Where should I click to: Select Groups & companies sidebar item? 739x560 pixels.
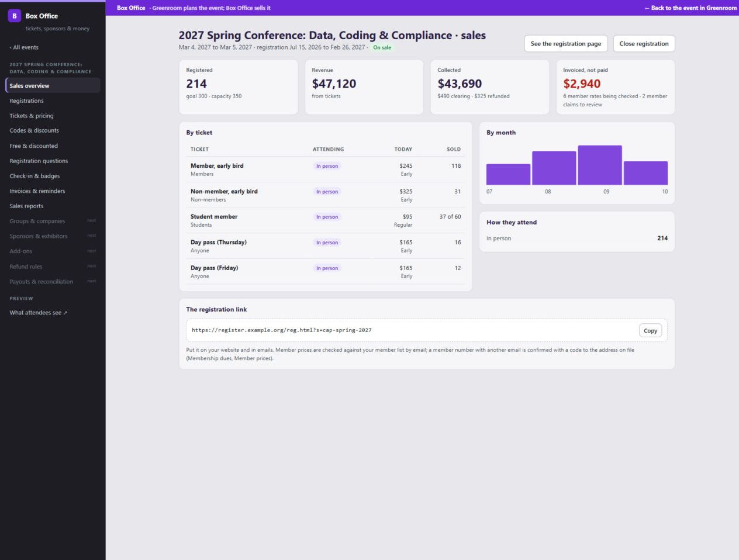53,221
